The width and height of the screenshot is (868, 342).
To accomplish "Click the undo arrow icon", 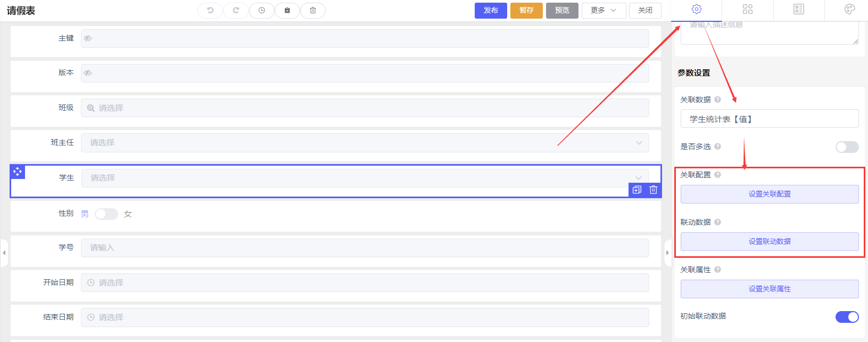I will [x=210, y=10].
